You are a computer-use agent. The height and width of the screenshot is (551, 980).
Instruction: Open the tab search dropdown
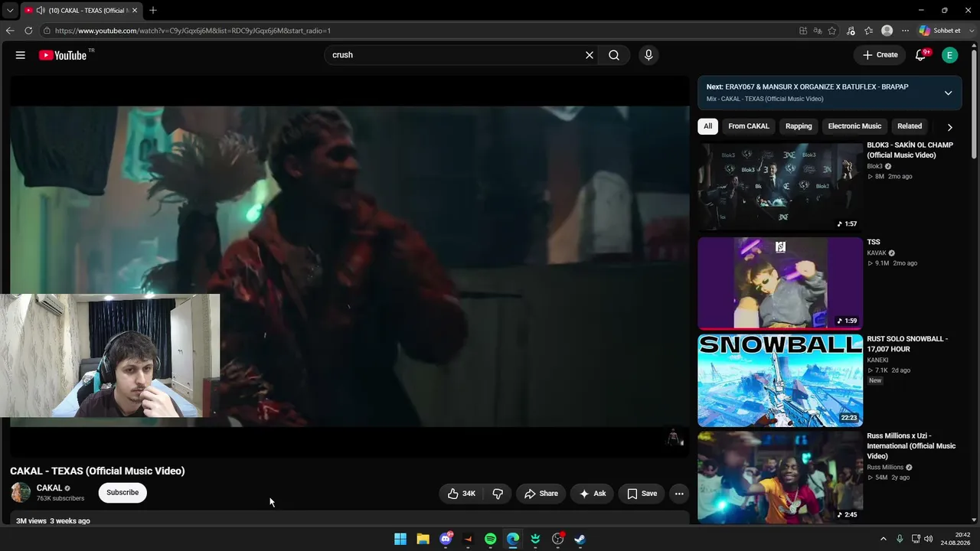tap(10, 11)
